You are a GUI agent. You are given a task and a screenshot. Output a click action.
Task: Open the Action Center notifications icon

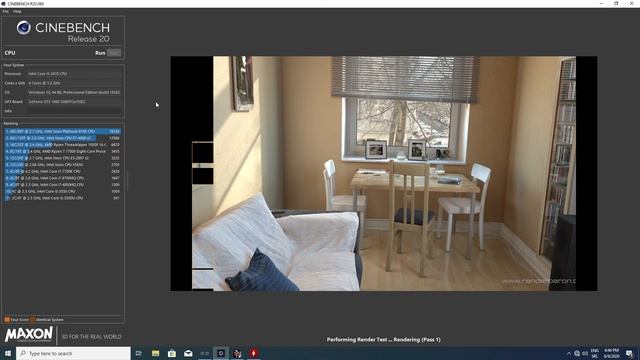[629, 353]
